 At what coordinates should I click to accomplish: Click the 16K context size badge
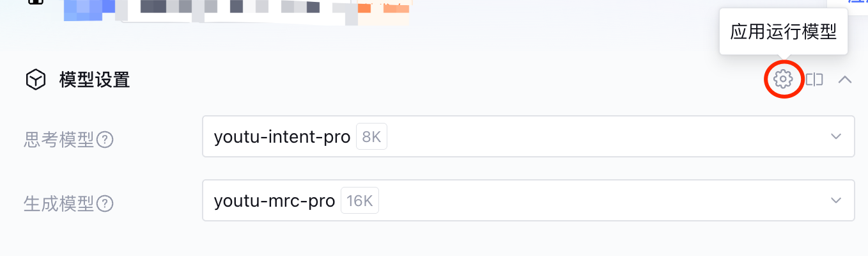[x=360, y=200]
